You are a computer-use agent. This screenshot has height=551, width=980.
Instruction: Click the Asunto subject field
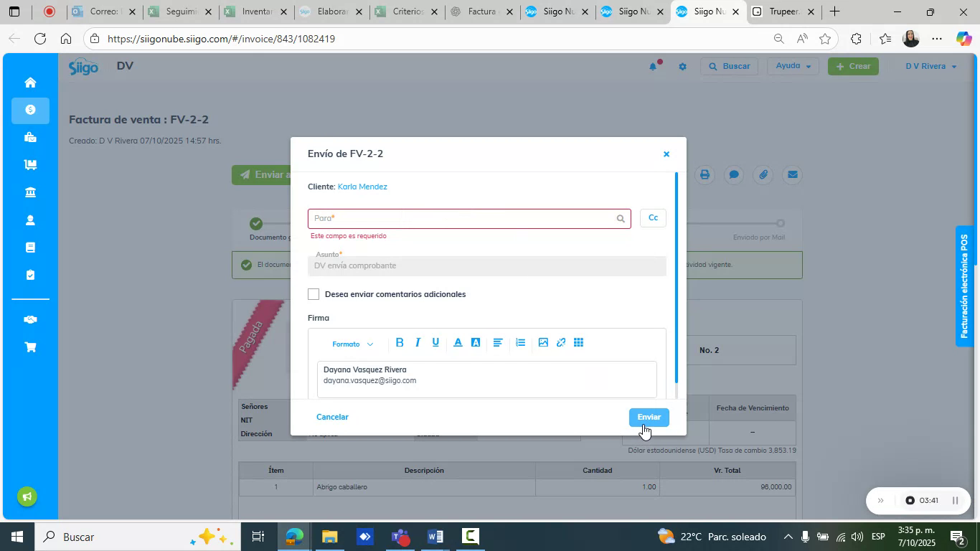point(487,265)
